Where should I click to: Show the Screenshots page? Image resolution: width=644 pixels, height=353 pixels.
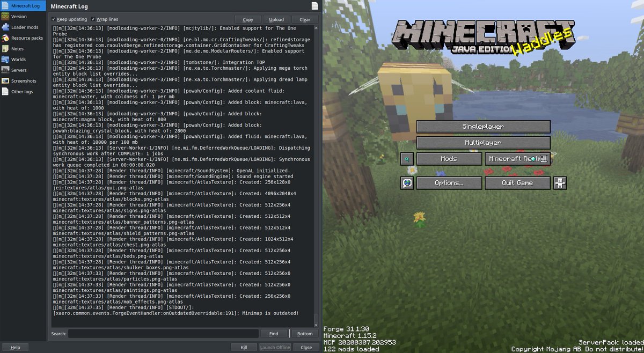pyautogui.click(x=23, y=81)
